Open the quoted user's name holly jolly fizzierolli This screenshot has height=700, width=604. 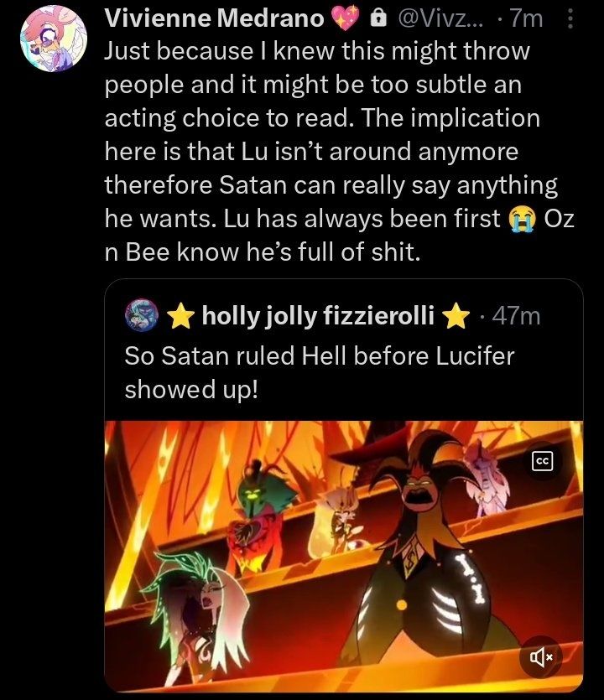coord(318,315)
